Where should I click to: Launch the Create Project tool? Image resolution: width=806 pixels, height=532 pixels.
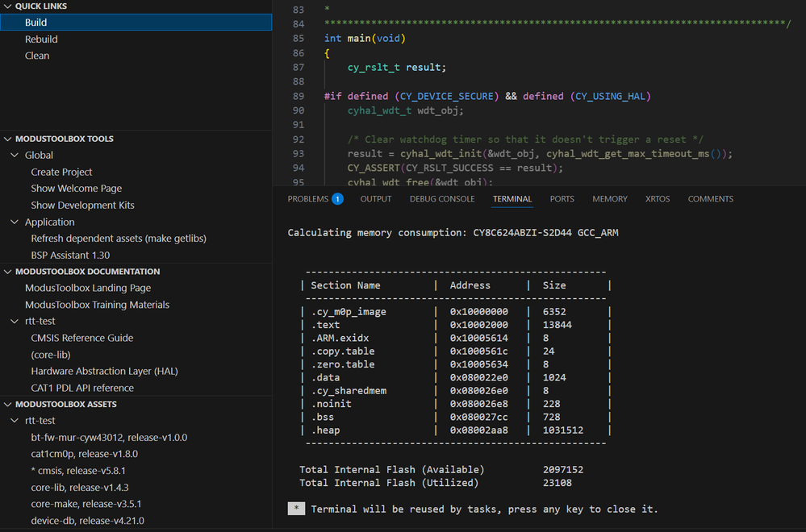coord(61,171)
